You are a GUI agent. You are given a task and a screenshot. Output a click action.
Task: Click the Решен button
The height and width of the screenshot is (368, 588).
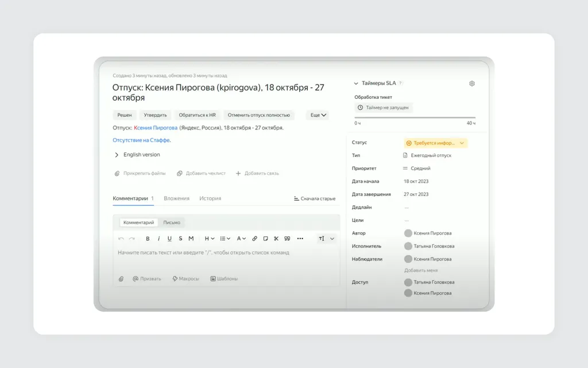[x=125, y=115]
